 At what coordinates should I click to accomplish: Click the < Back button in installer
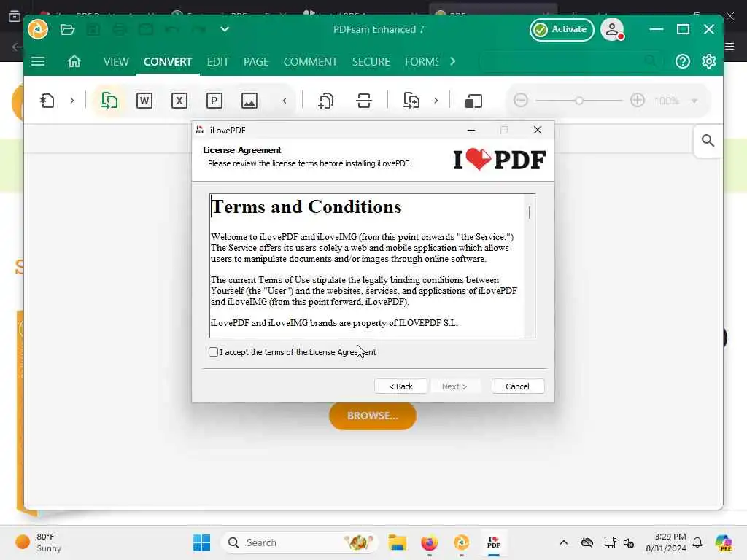[x=400, y=386]
